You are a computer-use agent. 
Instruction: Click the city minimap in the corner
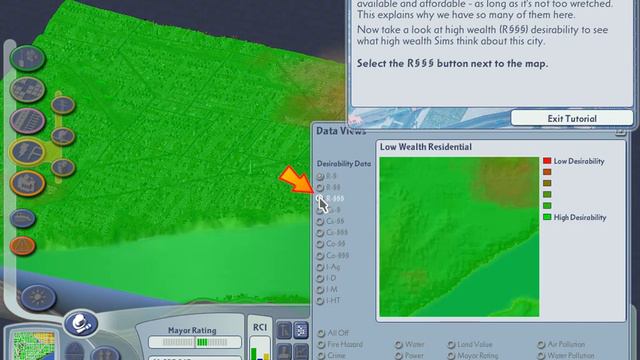click(x=33, y=346)
